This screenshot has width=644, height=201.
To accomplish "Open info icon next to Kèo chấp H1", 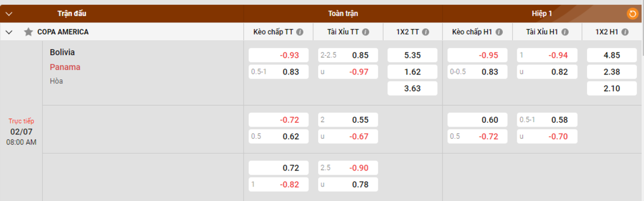I will (499, 32).
